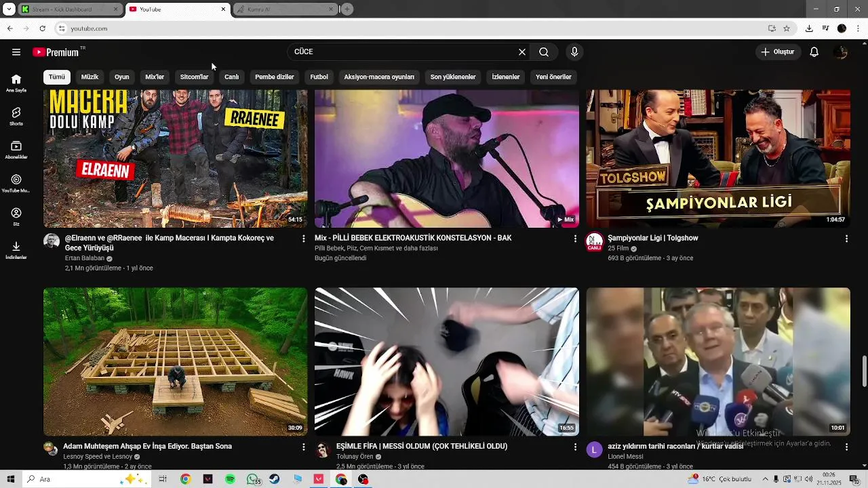
Task: Open options menu for aziz yıldırım video
Action: [846, 447]
